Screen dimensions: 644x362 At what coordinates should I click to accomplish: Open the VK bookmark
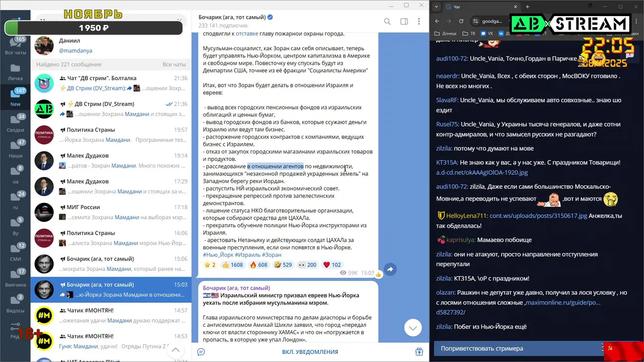coord(487,34)
